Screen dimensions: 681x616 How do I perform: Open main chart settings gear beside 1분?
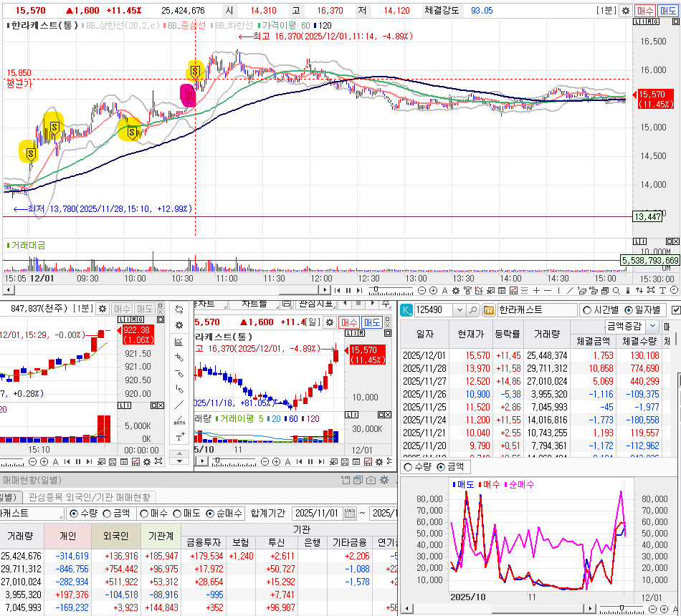[x=625, y=11]
